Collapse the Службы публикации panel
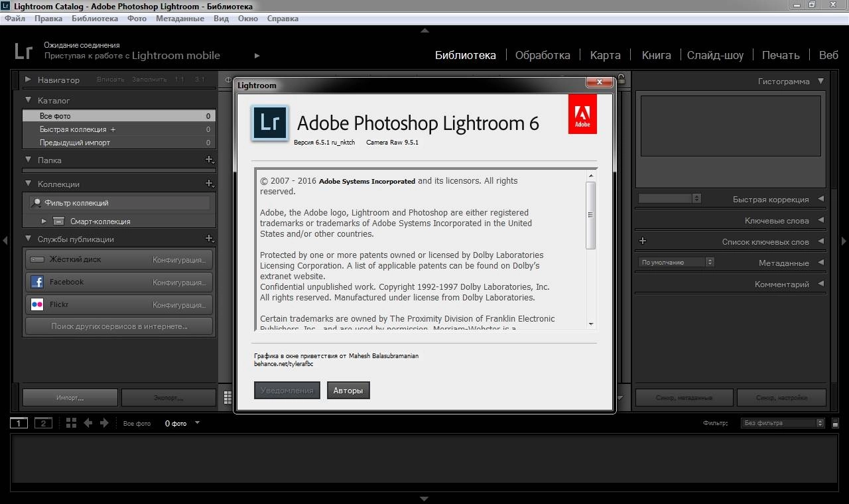The image size is (849, 504). (x=29, y=239)
